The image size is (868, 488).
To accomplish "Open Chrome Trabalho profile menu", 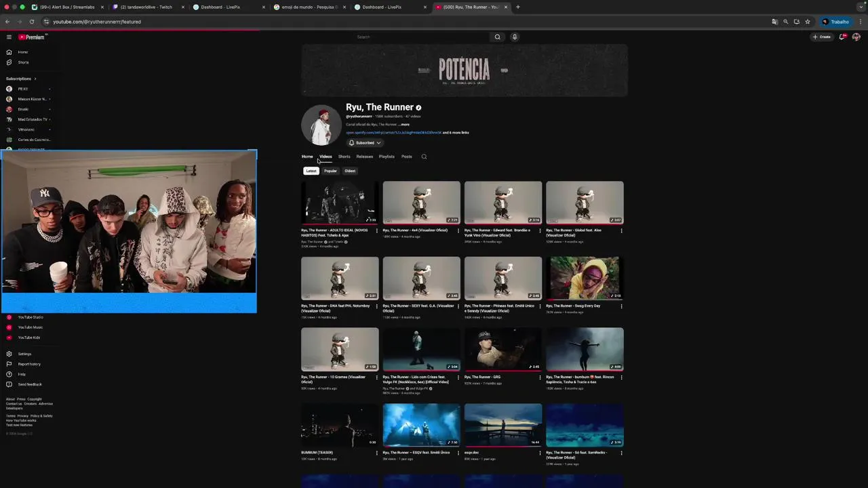I will 836,22.
